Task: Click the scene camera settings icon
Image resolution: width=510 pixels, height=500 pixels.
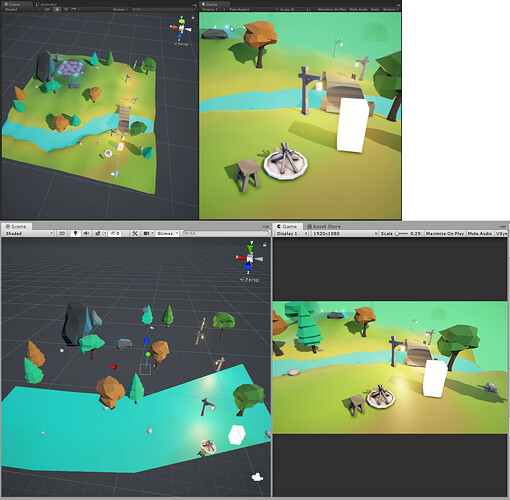Action: pos(146,233)
